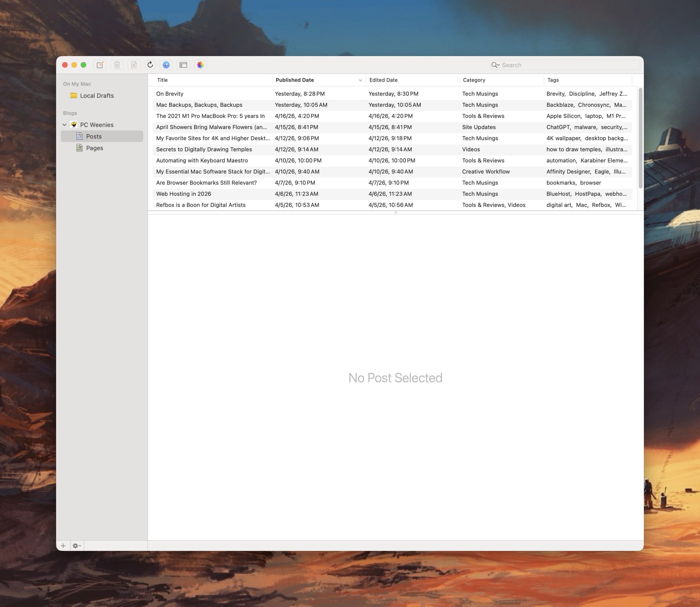Collapse the PC Weenies blog tree

tap(64, 125)
